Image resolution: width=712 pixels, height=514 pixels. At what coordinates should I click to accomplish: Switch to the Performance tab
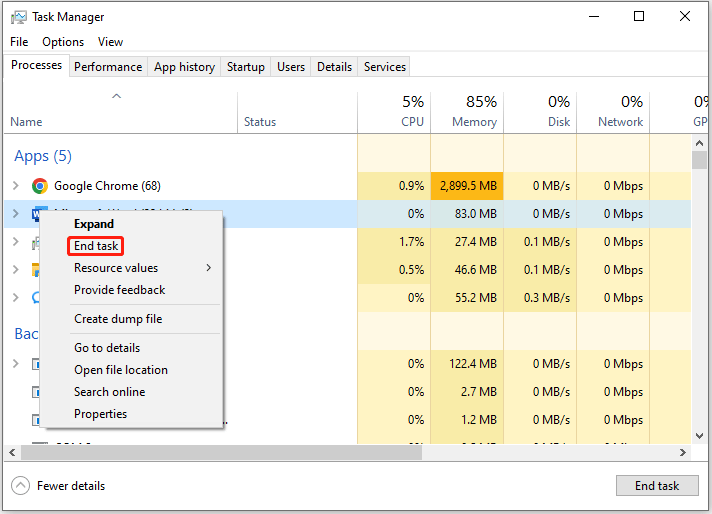point(108,67)
